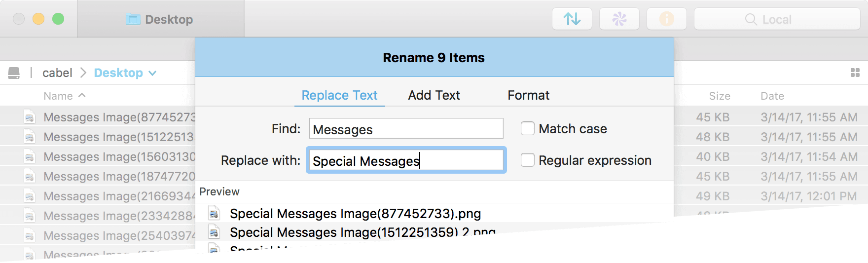Click the cabel path breadcrumb

(57, 73)
